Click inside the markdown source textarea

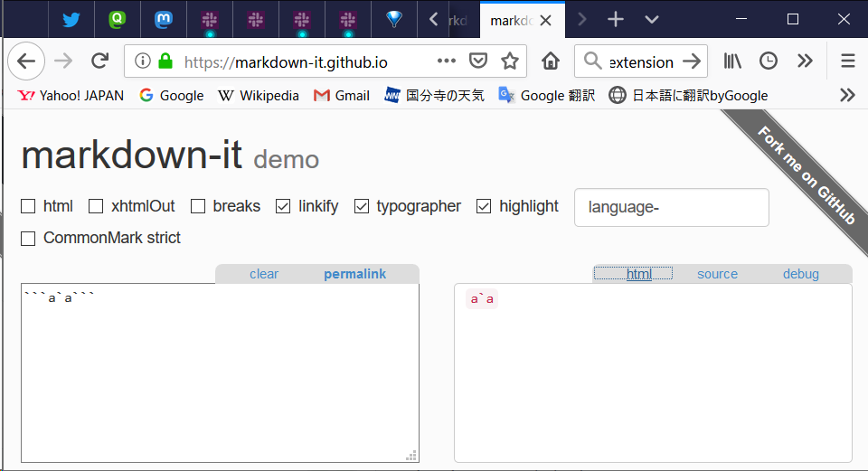(x=220, y=373)
